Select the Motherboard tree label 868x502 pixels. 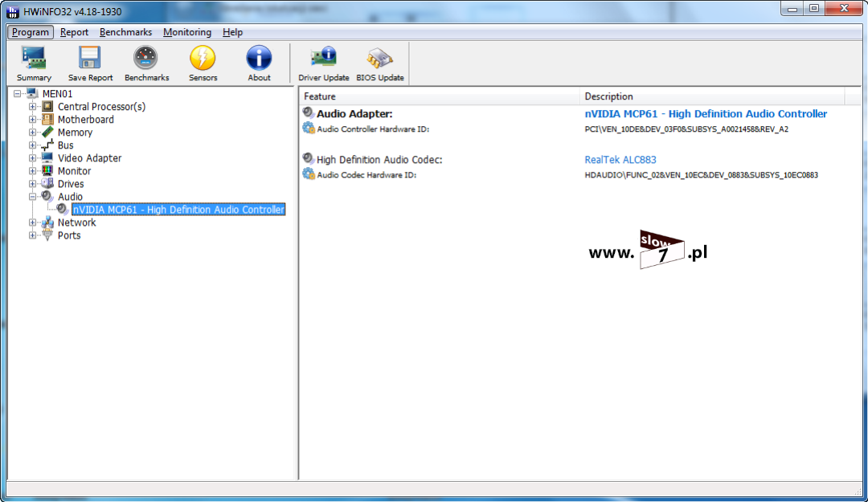pos(86,119)
